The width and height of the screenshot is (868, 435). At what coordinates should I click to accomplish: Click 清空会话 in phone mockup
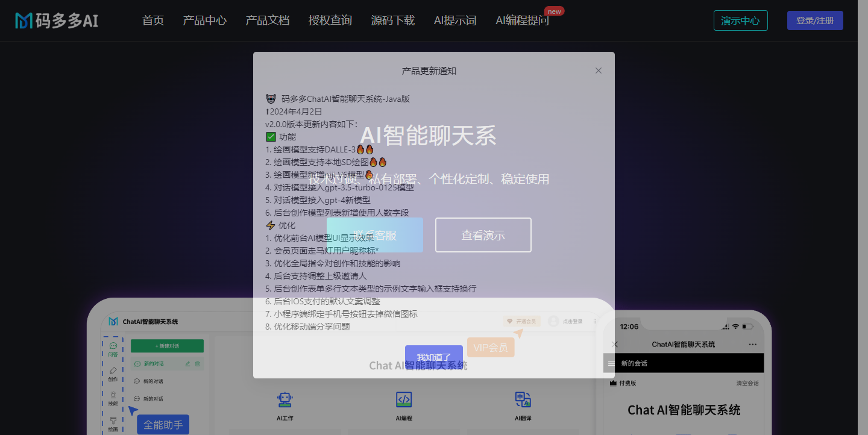(x=747, y=383)
